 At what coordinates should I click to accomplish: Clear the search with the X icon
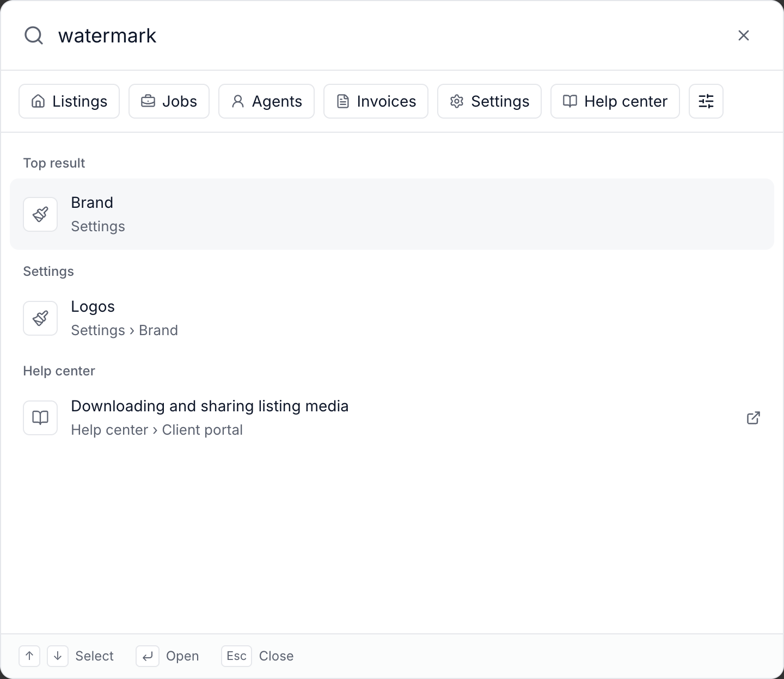coord(744,36)
